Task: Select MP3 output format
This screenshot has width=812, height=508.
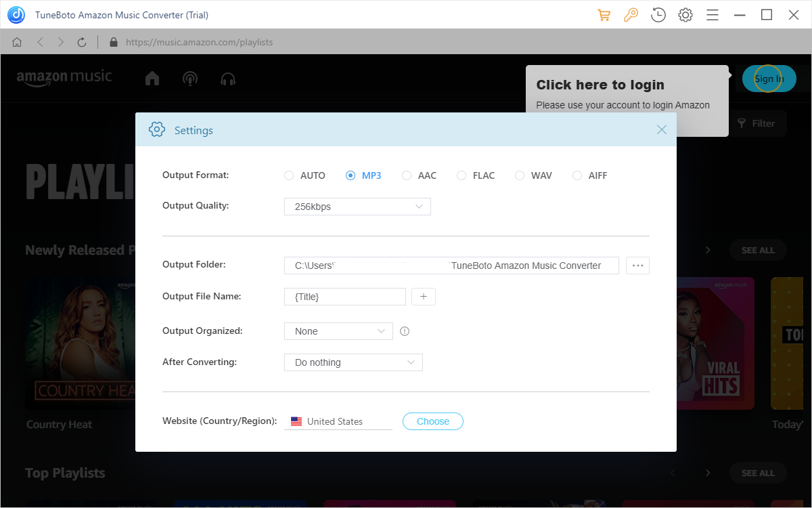Action: (x=364, y=175)
